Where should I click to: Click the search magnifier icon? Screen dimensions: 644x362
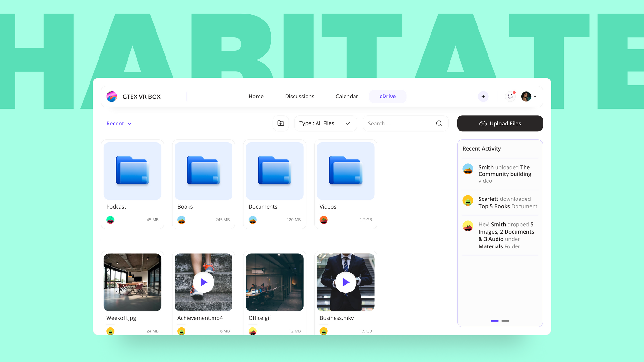(439, 123)
